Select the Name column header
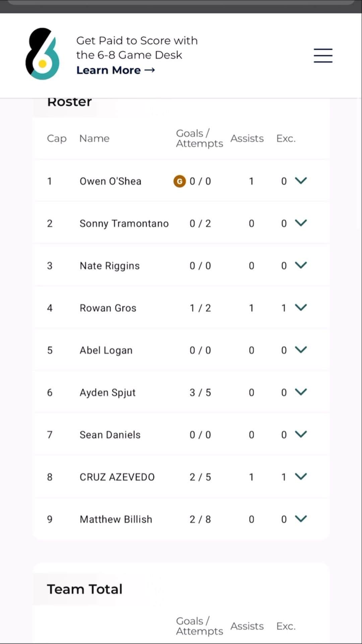 pos(95,139)
